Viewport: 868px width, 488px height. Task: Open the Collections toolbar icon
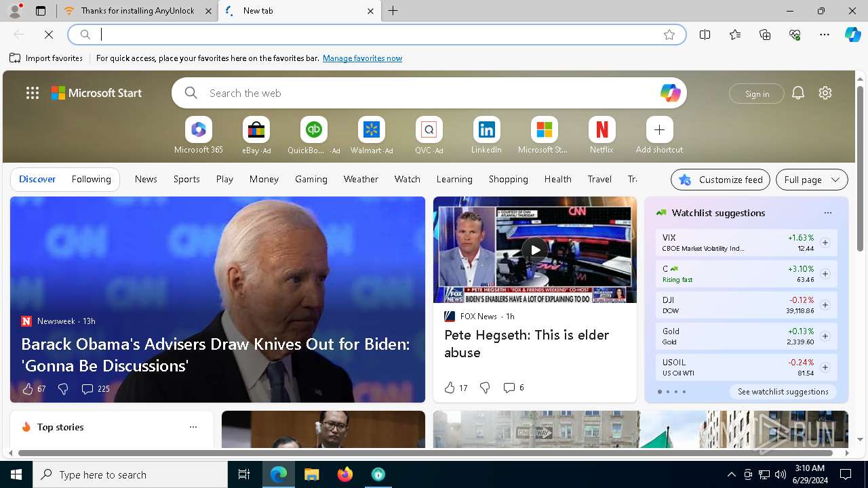click(x=765, y=35)
